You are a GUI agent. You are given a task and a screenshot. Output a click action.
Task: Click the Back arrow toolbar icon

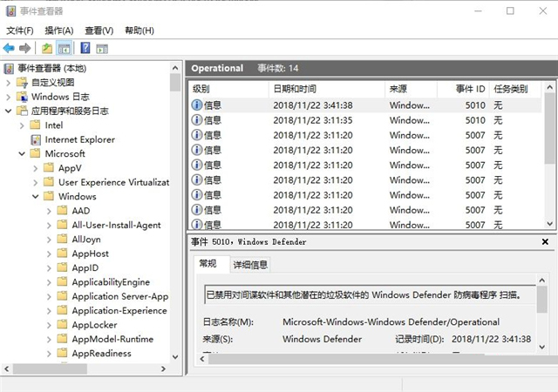tap(9, 49)
